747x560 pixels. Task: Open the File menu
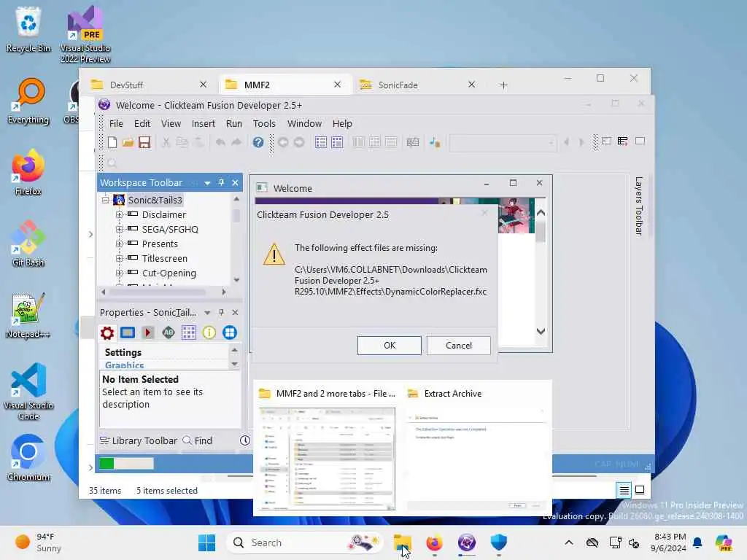coord(116,123)
